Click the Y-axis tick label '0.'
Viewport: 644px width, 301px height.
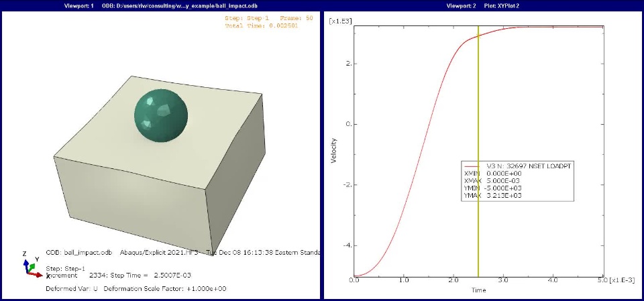(x=348, y=124)
